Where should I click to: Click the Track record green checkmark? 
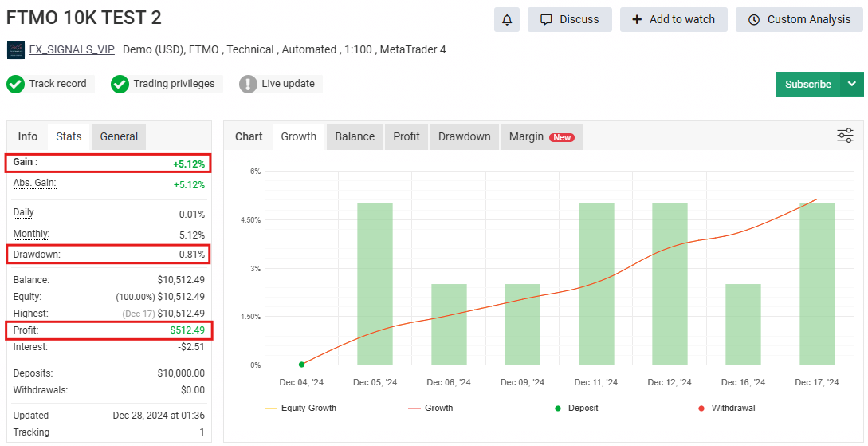(x=15, y=84)
